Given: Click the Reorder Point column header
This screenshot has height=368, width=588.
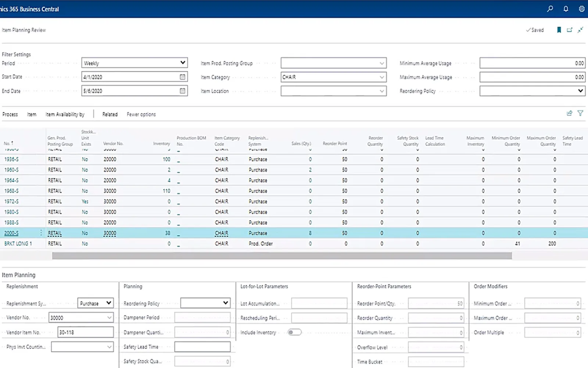Looking at the screenshot, I should tap(335, 144).
